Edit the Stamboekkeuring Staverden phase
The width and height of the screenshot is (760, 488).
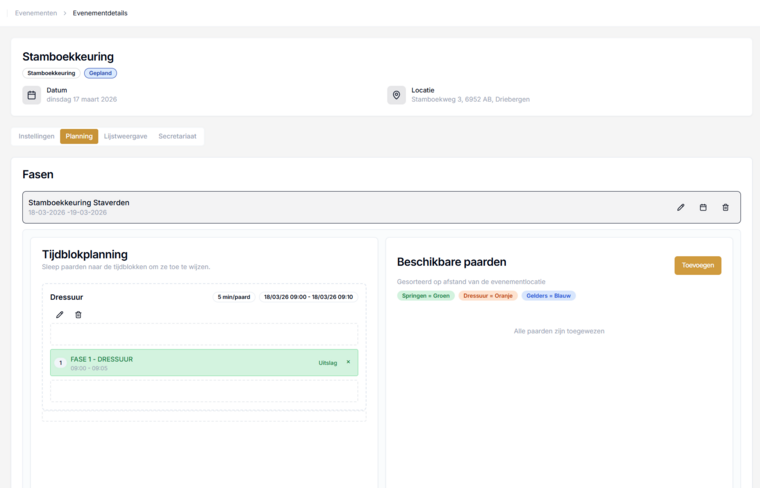tap(681, 207)
